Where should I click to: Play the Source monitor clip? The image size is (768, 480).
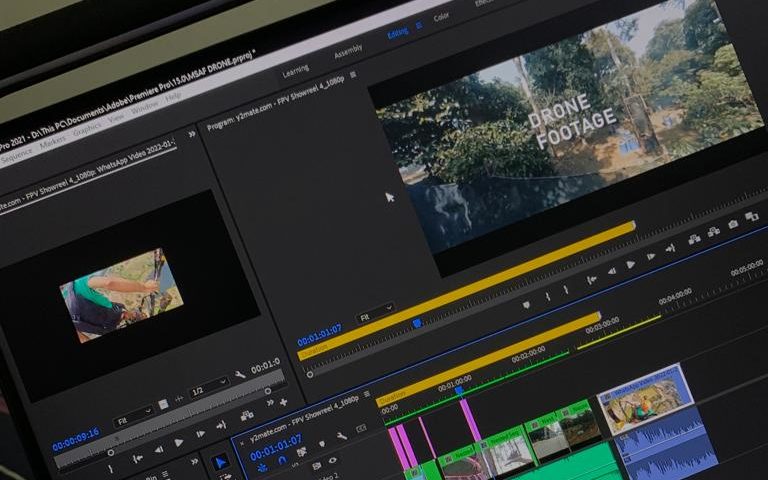point(179,442)
